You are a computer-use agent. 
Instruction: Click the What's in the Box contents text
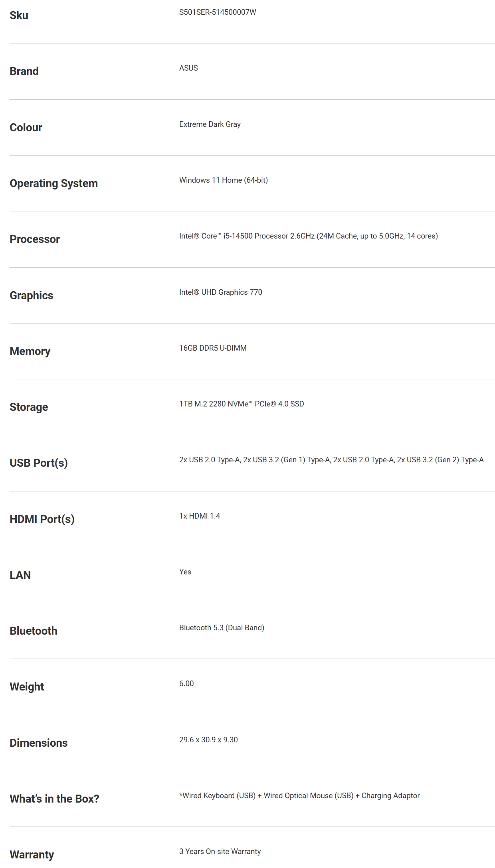pos(299,796)
